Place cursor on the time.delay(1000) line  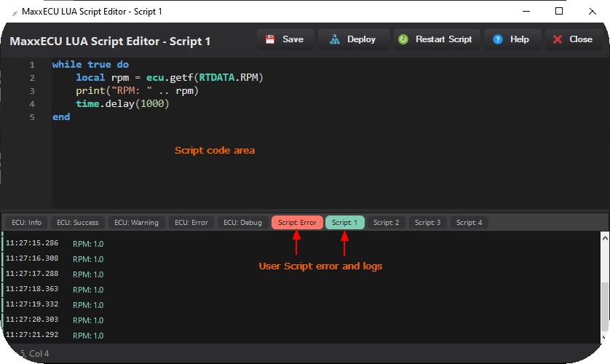tap(122, 104)
